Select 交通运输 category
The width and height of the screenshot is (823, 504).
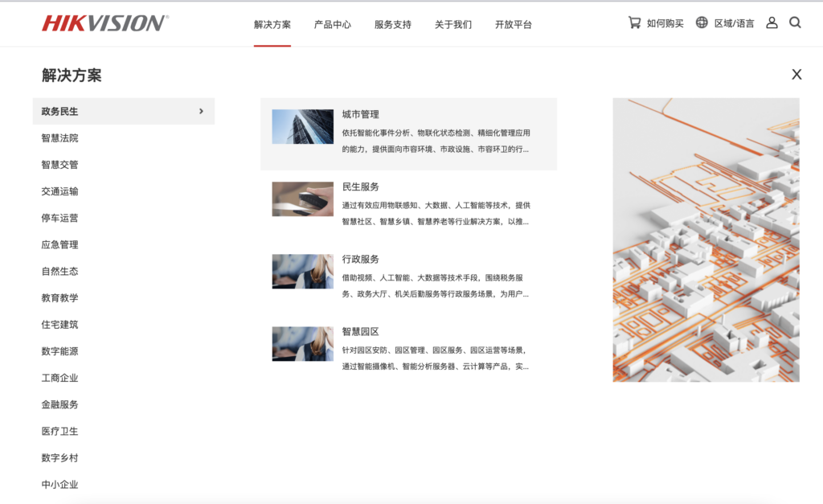(59, 191)
